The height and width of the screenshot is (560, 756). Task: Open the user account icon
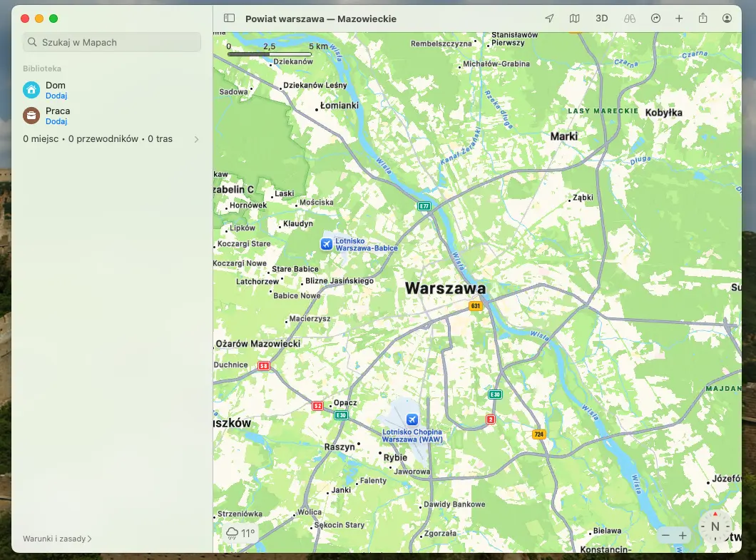coord(727,19)
